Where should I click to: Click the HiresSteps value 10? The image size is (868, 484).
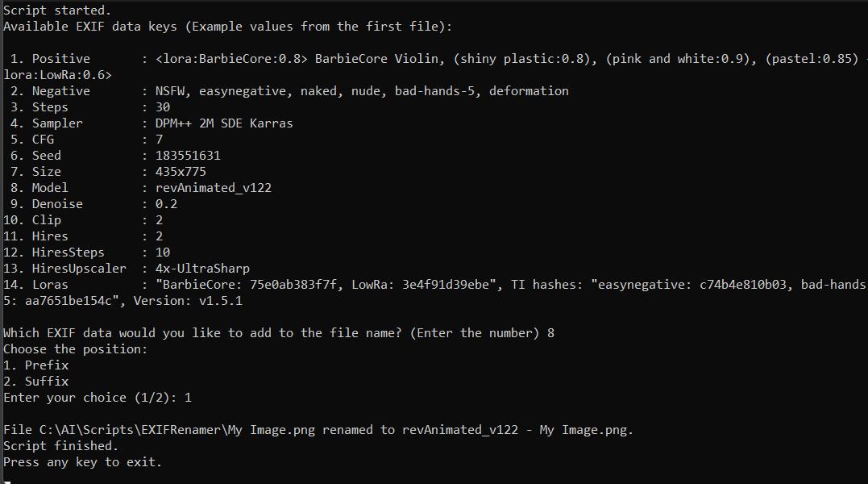point(162,252)
